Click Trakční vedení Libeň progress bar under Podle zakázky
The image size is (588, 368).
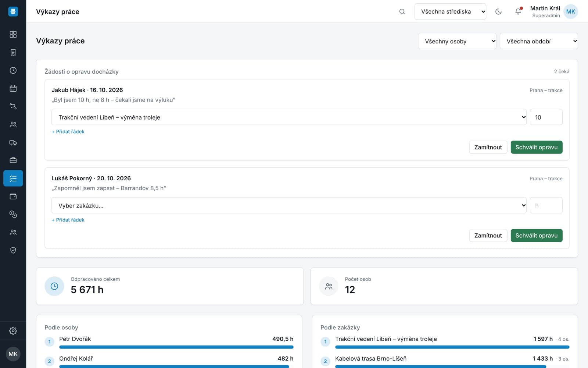[x=452, y=347]
